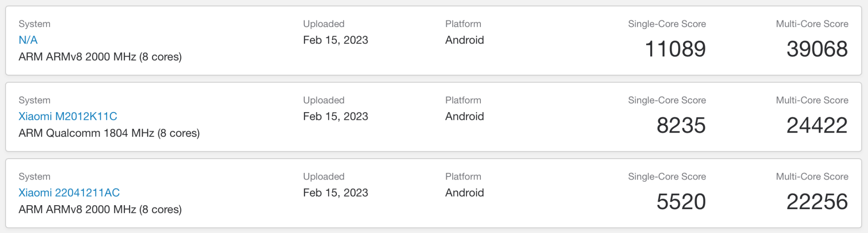
Task: Click the Multi-Core Score label above 39068
Action: pos(812,24)
